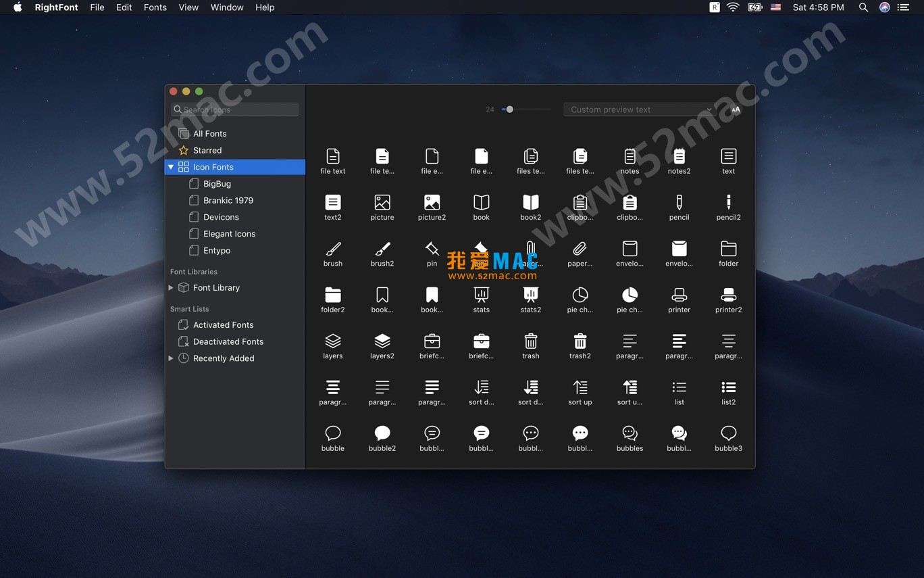Choose the 'picture' icon glyph
The image size is (924, 578).
tap(382, 202)
